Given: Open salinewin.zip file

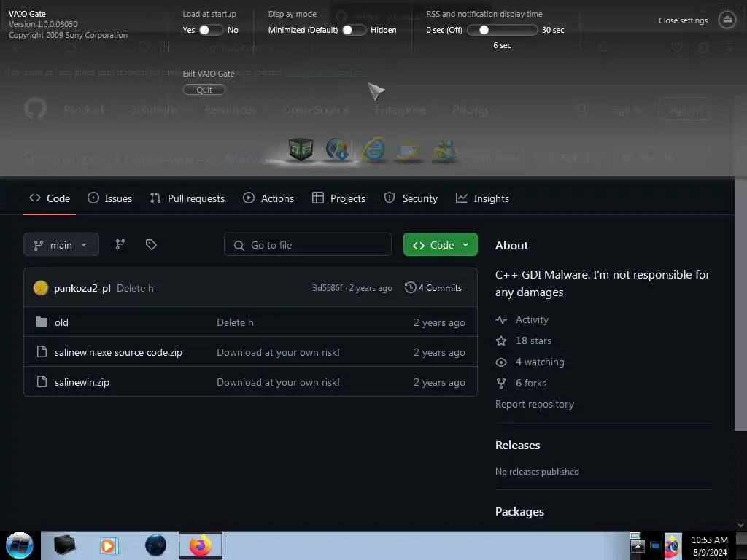Looking at the screenshot, I should 82,382.
